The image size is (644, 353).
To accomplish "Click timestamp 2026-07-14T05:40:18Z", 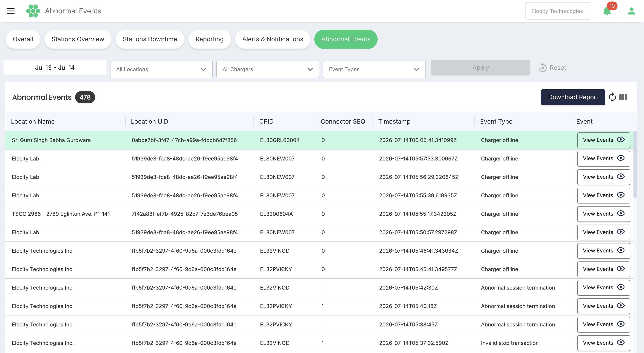I will (x=408, y=306).
